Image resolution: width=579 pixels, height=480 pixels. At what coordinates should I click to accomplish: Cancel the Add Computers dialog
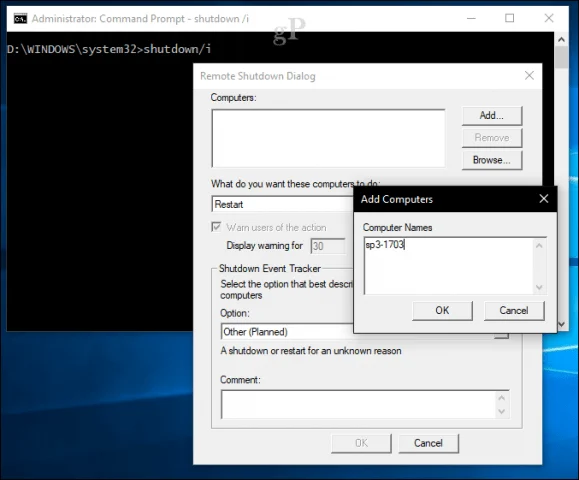click(x=514, y=311)
